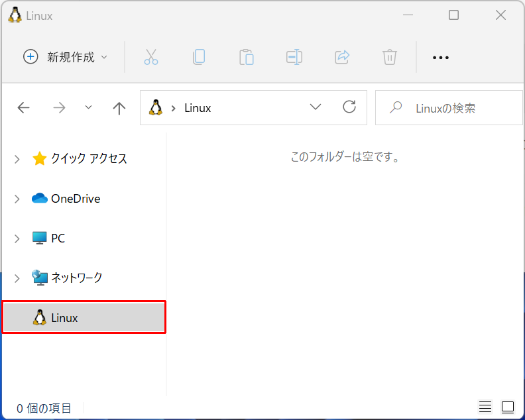The width and height of the screenshot is (525, 420).
Task: Expand クイック アクセス tree node
Action: pos(17,159)
